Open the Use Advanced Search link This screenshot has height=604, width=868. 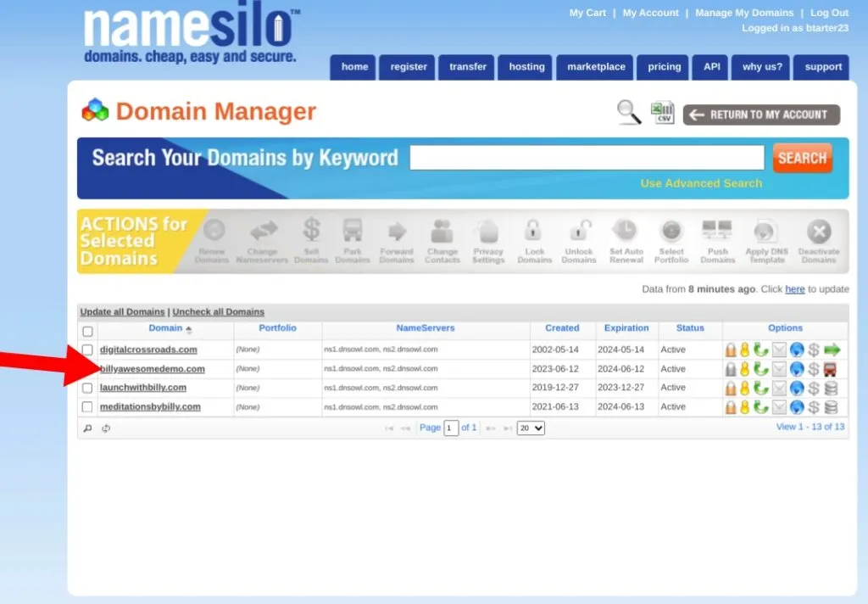[x=701, y=183]
